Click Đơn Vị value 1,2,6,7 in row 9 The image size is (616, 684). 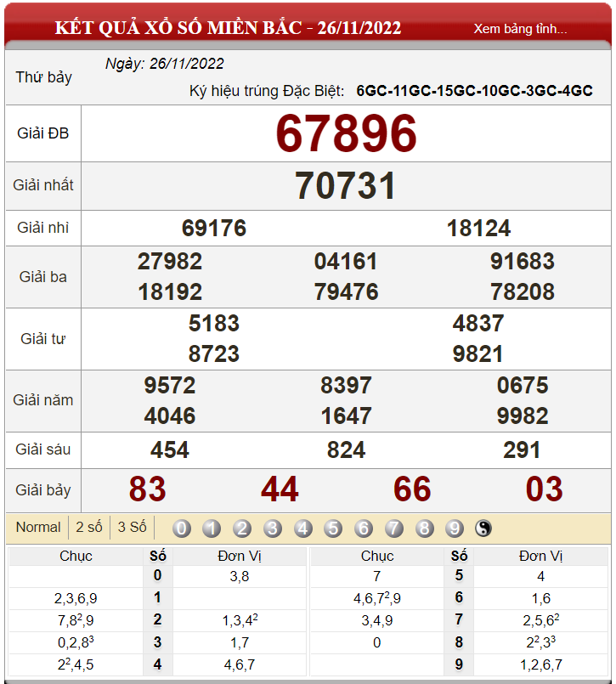click(x=541, y=664)
